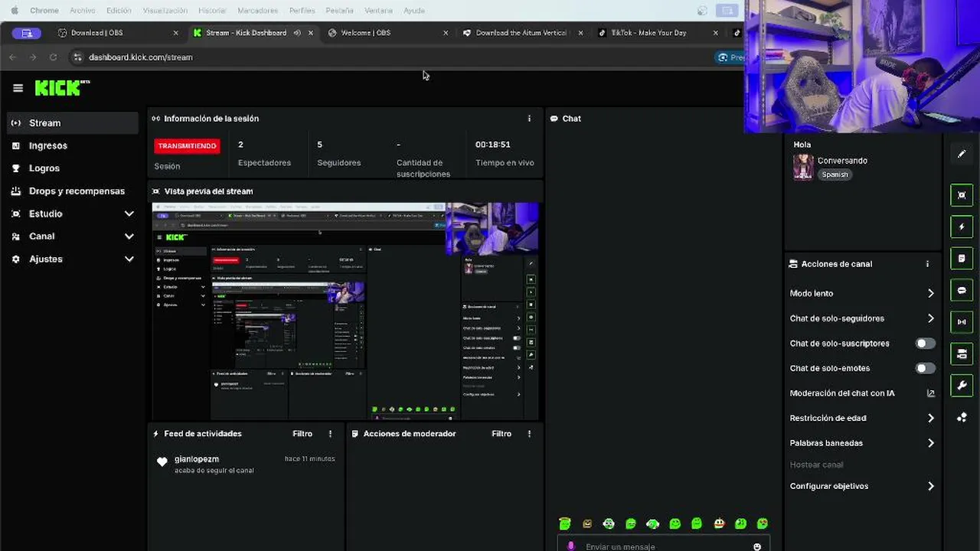Click the Vista previa del stream thumbnail
The height and width of the screenshot is (551, 980).
coord(345,311)
